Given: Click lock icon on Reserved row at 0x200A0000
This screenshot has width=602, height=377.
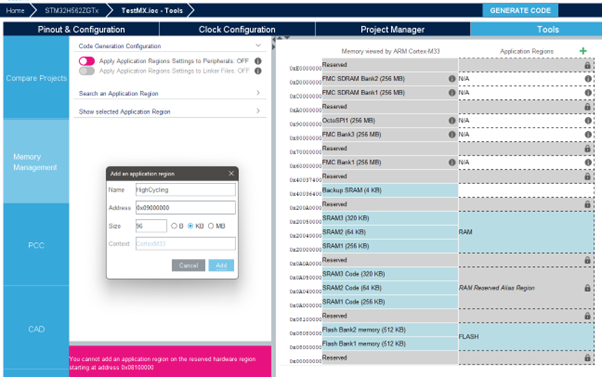Looking at the screenshot, I should (x=587, y=205).
